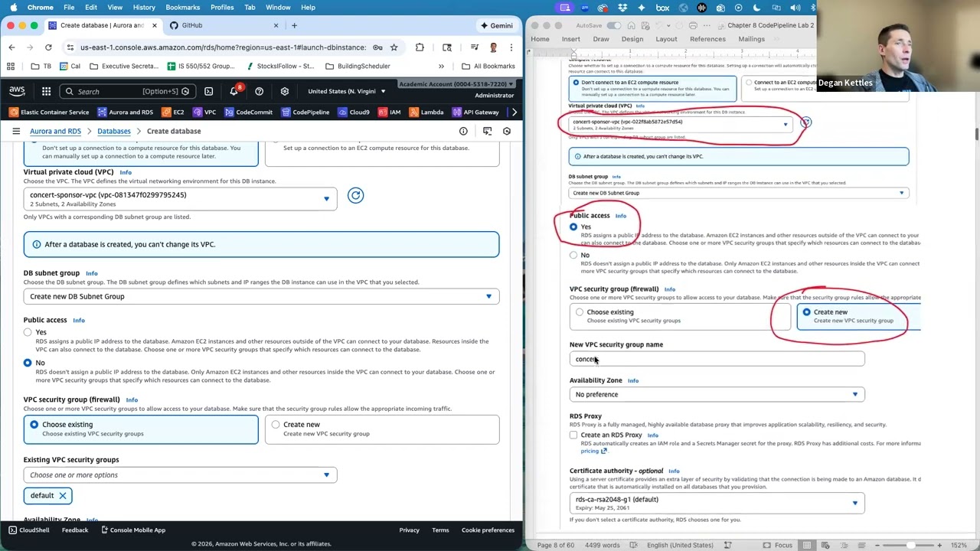Open the CodeCommit favorites shortcut

[x=248, y=112]
